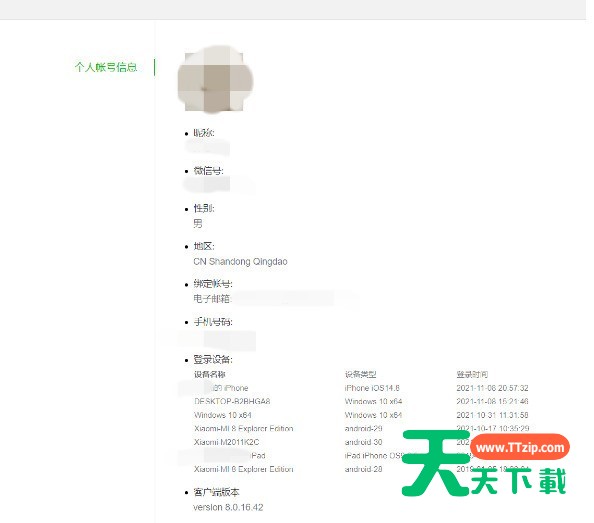Click the version 8.0.16.42 text

pyautogui.click(x=228, y=507)
